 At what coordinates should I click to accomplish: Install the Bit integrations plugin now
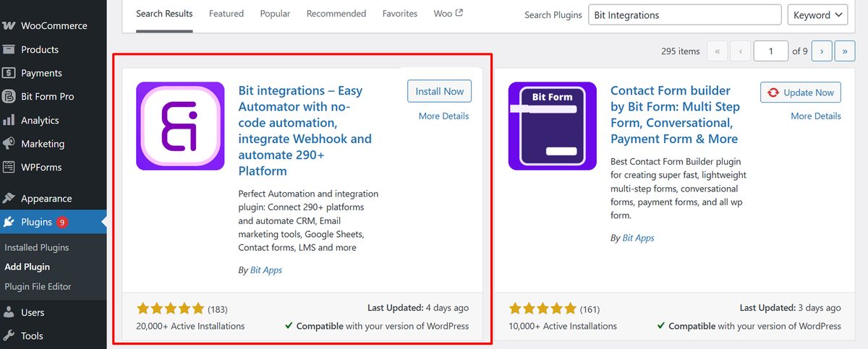pos(440,91)
